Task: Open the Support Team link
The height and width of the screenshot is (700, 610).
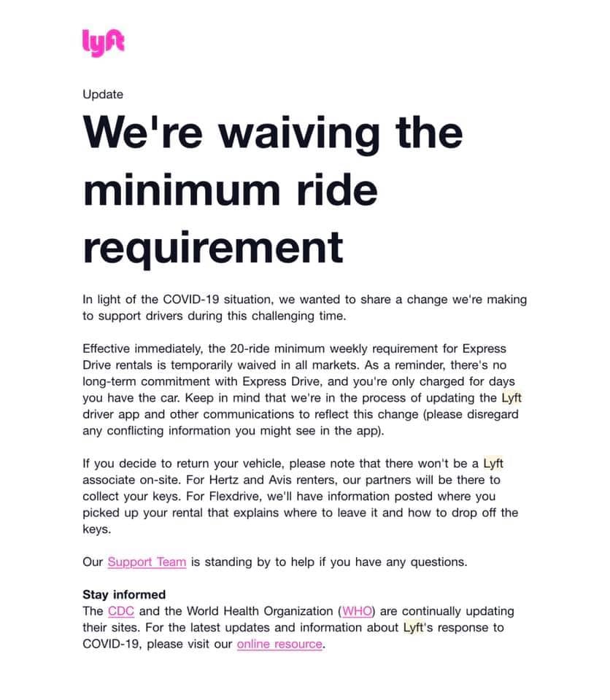Action: pos(147,561)
